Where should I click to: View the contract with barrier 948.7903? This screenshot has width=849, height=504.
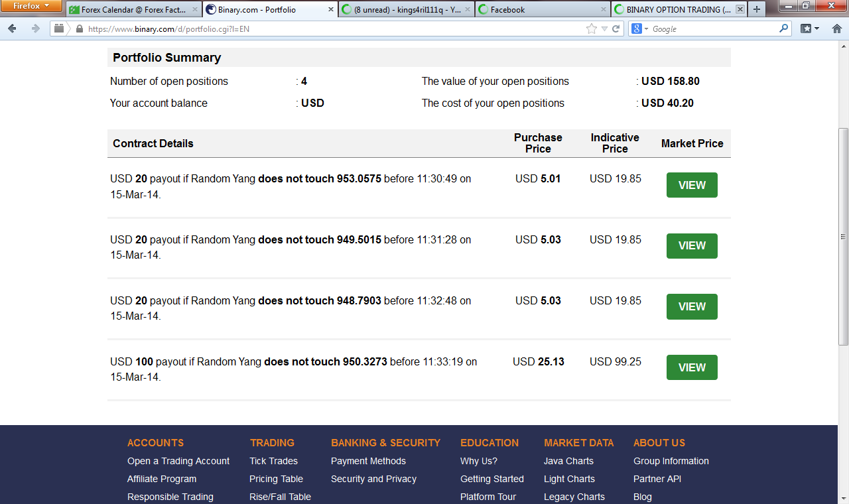[692, 307]
